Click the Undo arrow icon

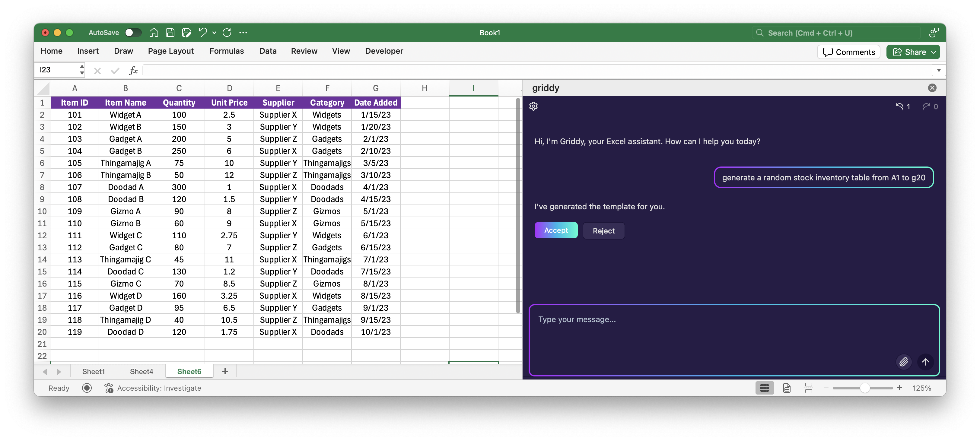203,33
